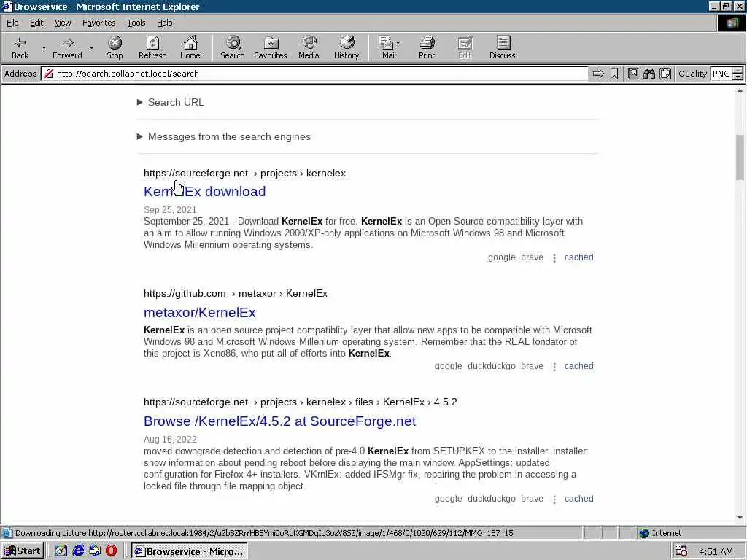This screenshot has height=560, width=747.
Task: Print the page using Print button
Action: [427, 48]
